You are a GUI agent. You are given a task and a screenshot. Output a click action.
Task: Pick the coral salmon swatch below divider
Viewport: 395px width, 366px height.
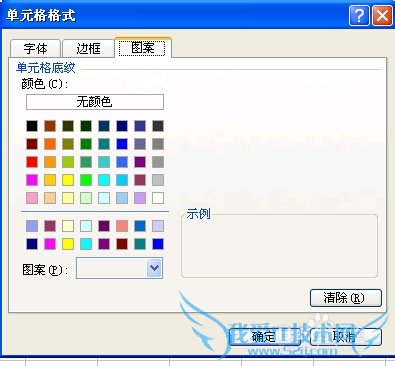[122, 226]
